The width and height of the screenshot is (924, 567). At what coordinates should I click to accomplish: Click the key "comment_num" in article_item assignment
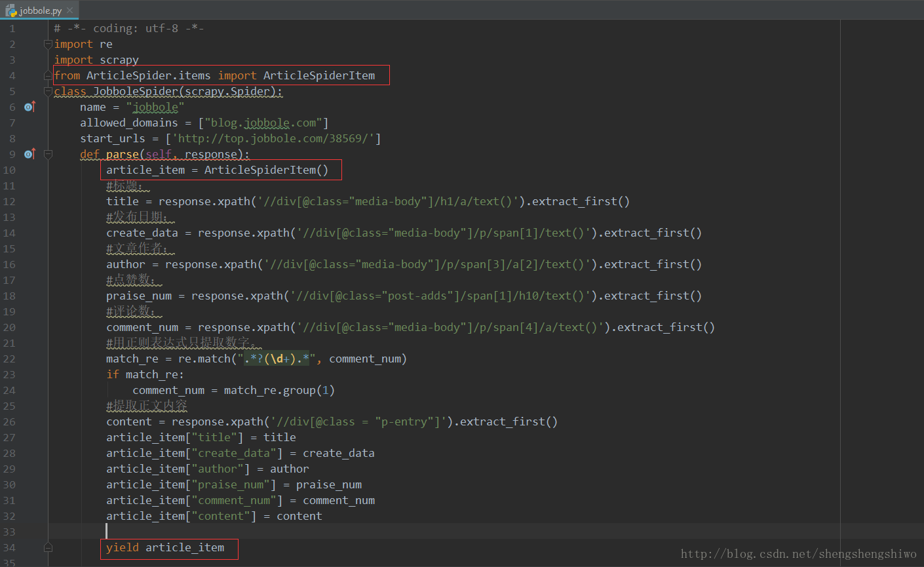234,500
